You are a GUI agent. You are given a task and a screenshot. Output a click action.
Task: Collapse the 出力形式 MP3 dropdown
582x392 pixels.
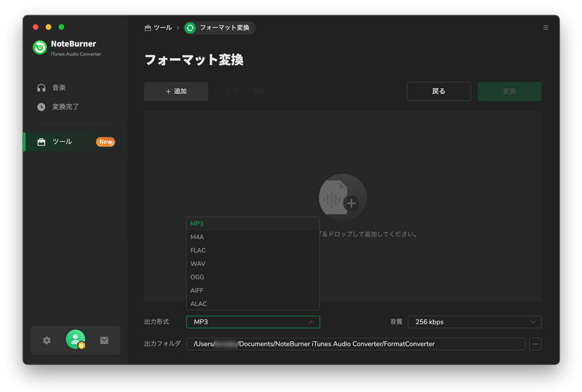tap(252, 322)
